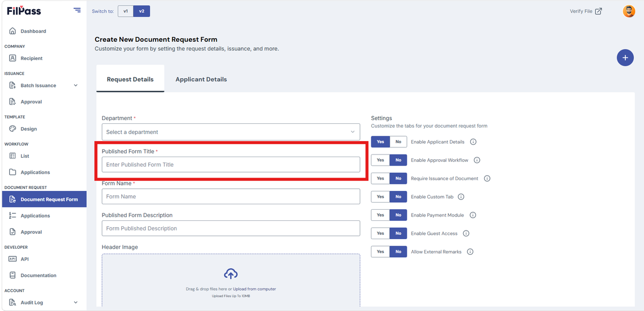Click the blue plus button

pyautogui.click(x=625, y=57)
